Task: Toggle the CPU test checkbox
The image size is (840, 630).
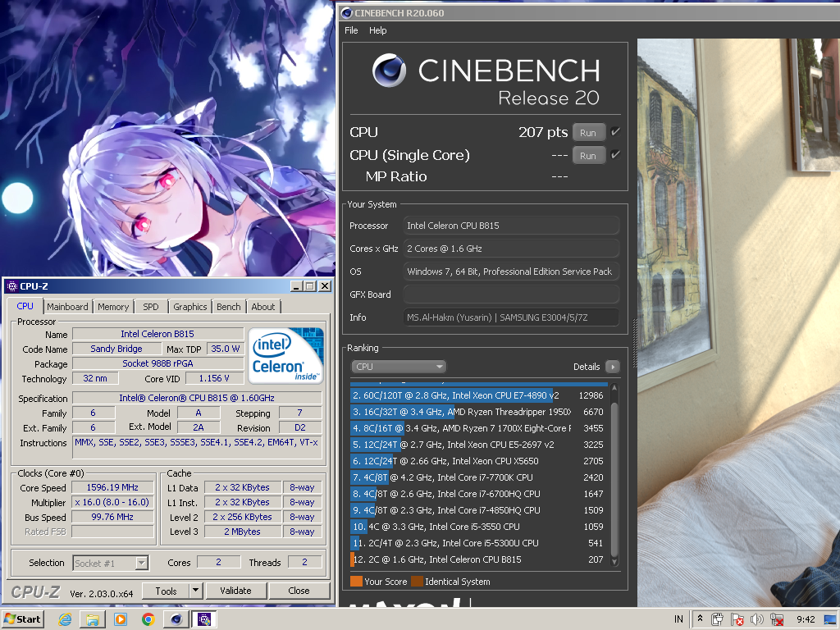Action: 615,132
